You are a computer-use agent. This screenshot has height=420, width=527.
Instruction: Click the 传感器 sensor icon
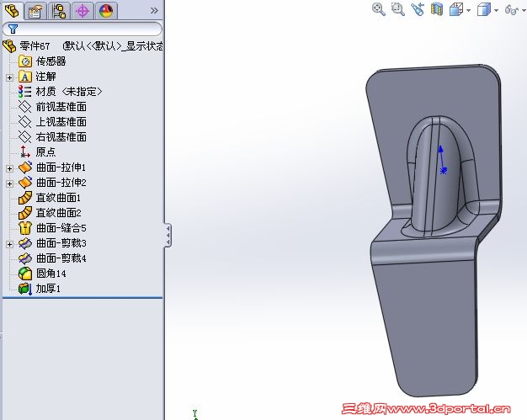(25, 61)
